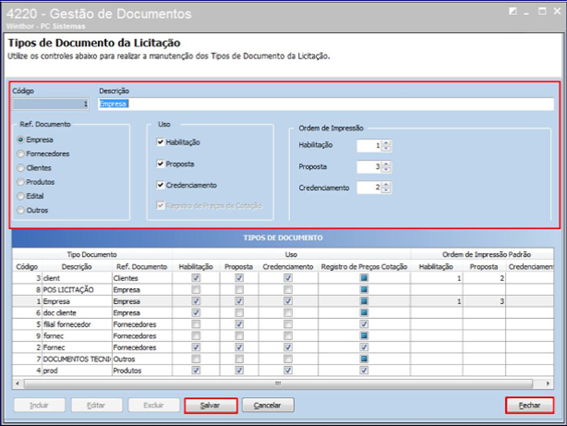
Task: Click the Ref. Documento column header
Action: pyautogui.click(x=142, y=267)
